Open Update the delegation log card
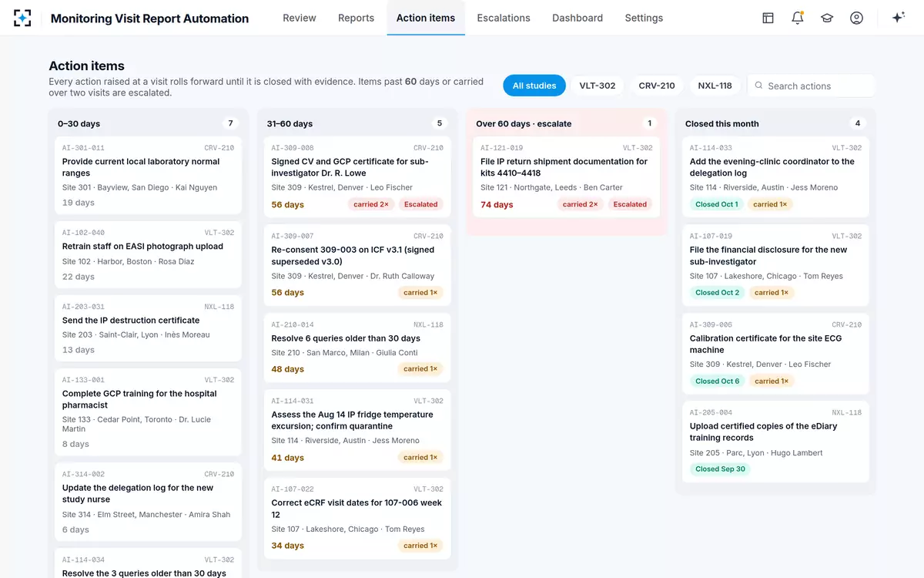The image size is (924, 578). [x=148, y=502]
